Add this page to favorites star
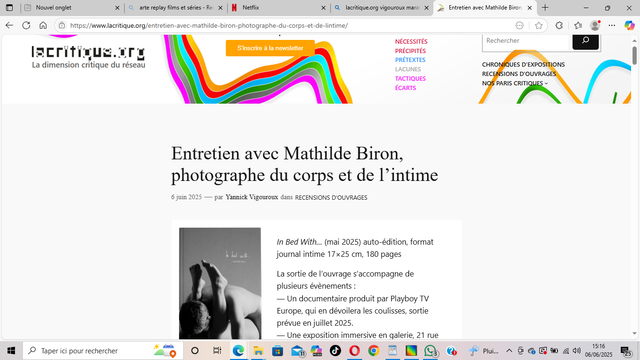 point(539,25)
